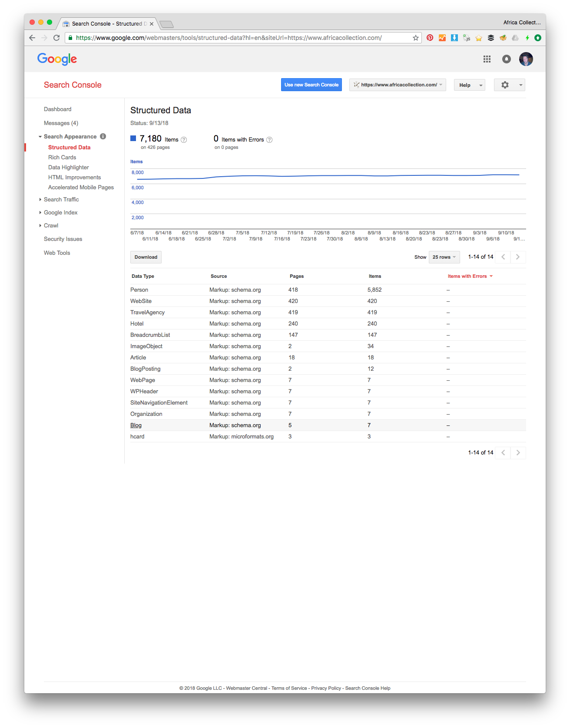This screenshot has width=570, height=728.
Task: Bookmark this page with the star icon
Action: point(416,38)
